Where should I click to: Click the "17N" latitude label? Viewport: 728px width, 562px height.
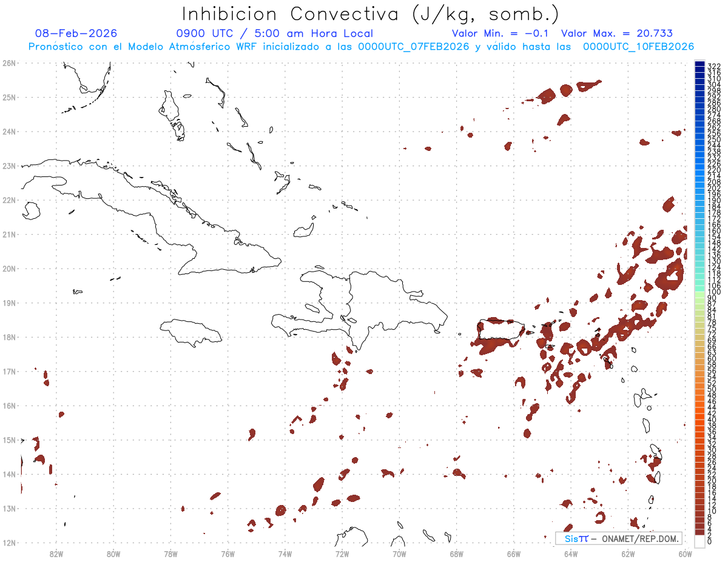click(9, 372)
